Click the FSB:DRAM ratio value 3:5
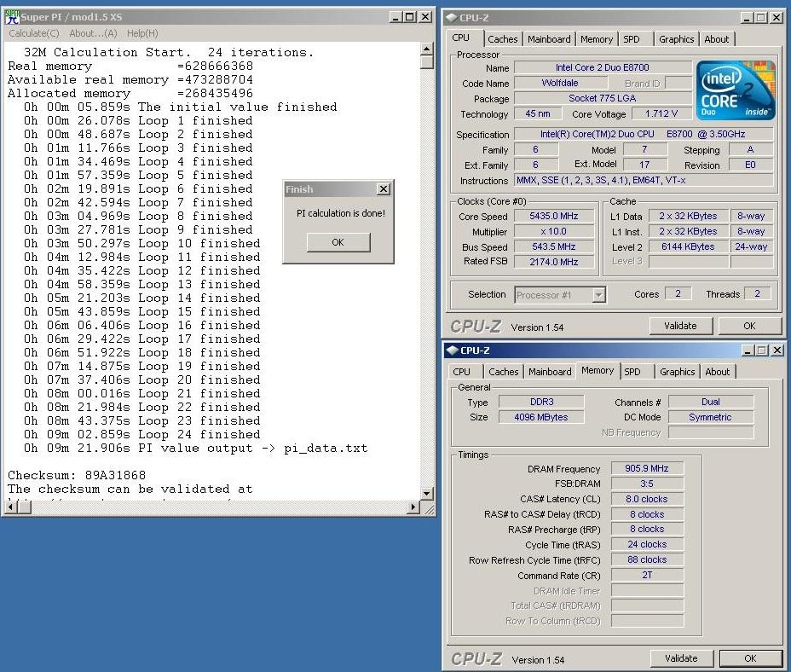 point(647,484)
